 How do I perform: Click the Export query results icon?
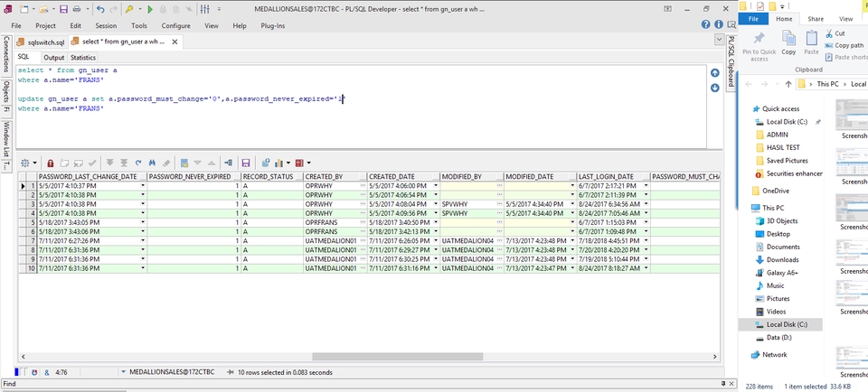click(x=266, y=163)
